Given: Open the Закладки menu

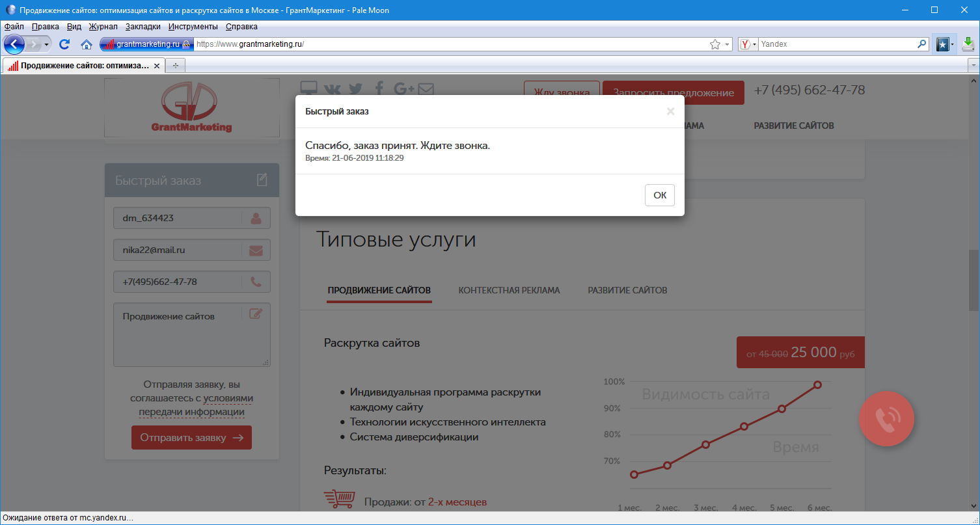Looking at the screenshot, I should click(143, 27).
